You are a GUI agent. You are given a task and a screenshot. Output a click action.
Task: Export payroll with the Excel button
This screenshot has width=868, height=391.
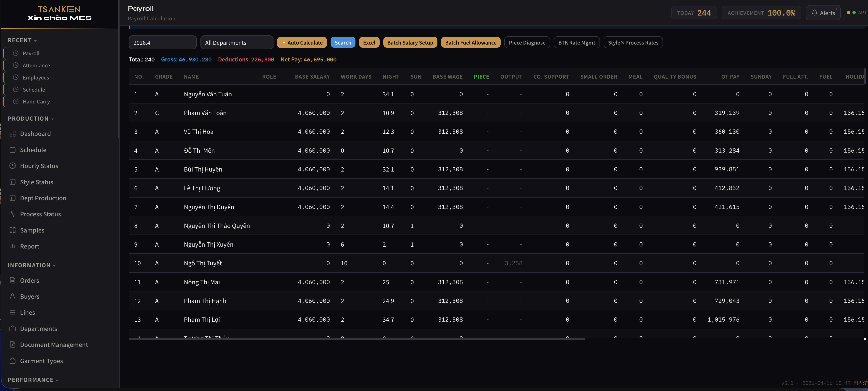pyautogui.click(x=369, y=42)
